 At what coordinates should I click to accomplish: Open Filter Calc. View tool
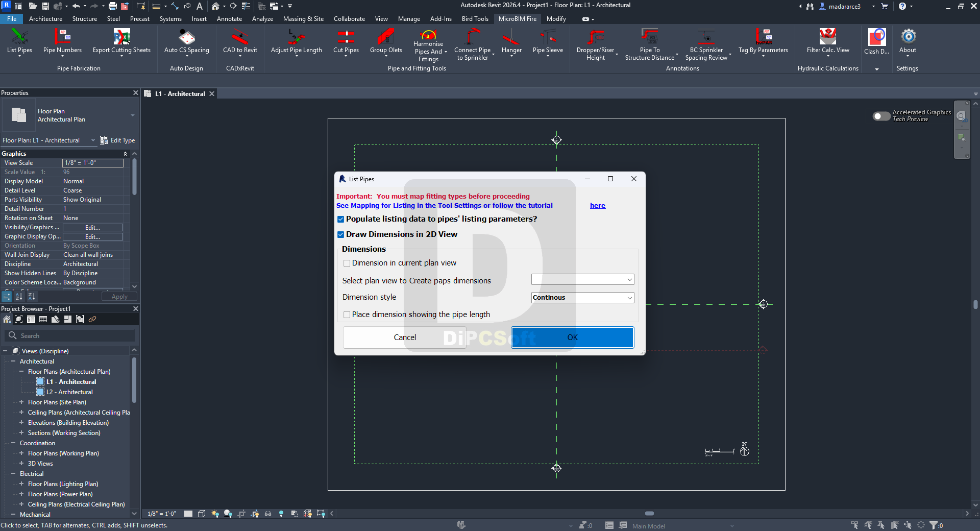click(828, 41)
